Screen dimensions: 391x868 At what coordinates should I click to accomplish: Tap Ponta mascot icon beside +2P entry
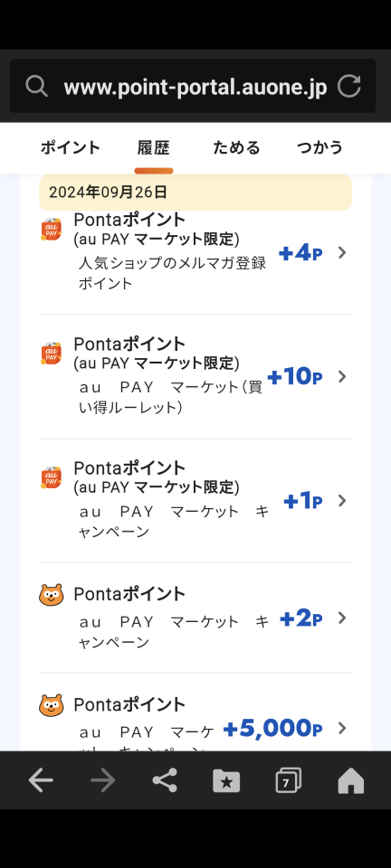52,595
